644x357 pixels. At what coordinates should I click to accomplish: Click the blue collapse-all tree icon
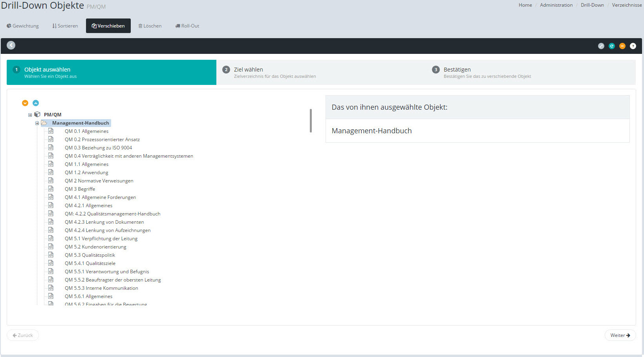[x=36, y=103]
